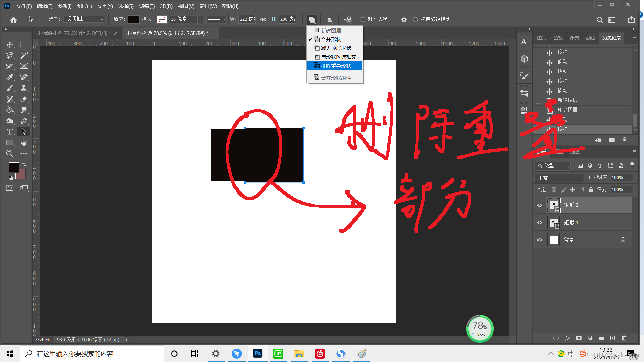
Task: Click the black fill color swatch
Action: pyautogui.click(x=133, y=19)
